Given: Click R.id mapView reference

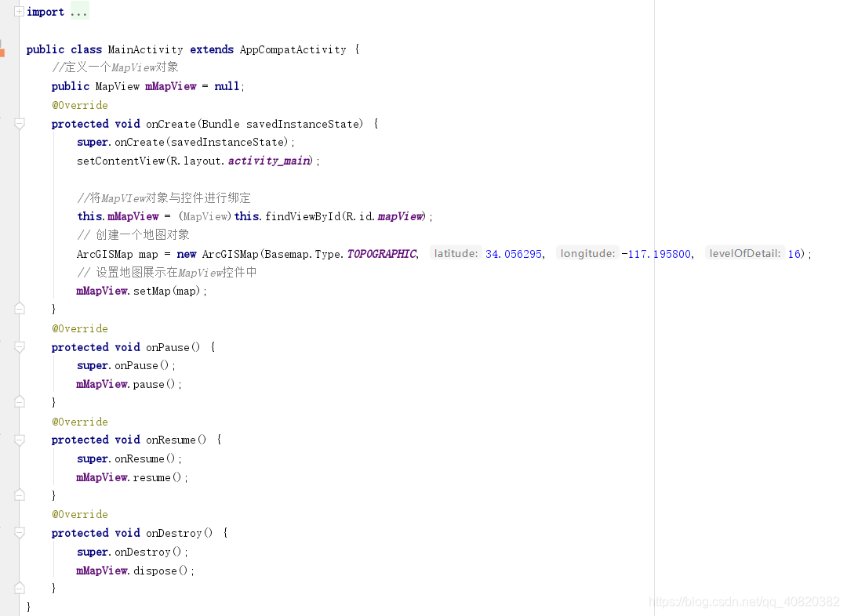Looking at the screenshot, I should pos(400,216).
